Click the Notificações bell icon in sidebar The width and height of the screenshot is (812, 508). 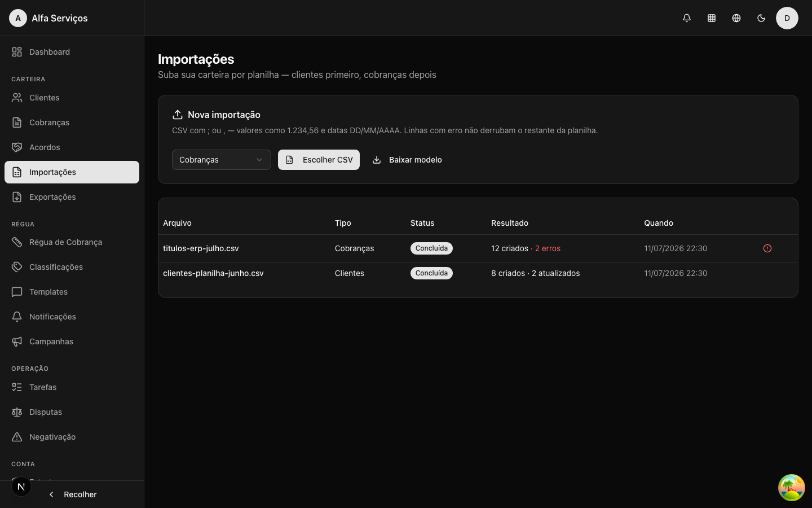click(17, 317)
